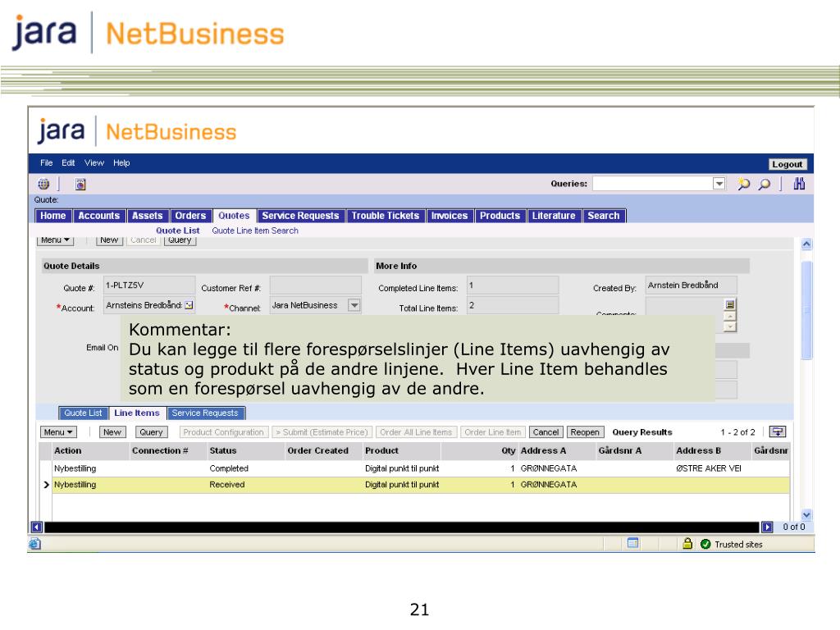Image resolution: width=840 pixels, height=630 pixels.
Task: Switch to the Assets tab
Action: [148, 216]
